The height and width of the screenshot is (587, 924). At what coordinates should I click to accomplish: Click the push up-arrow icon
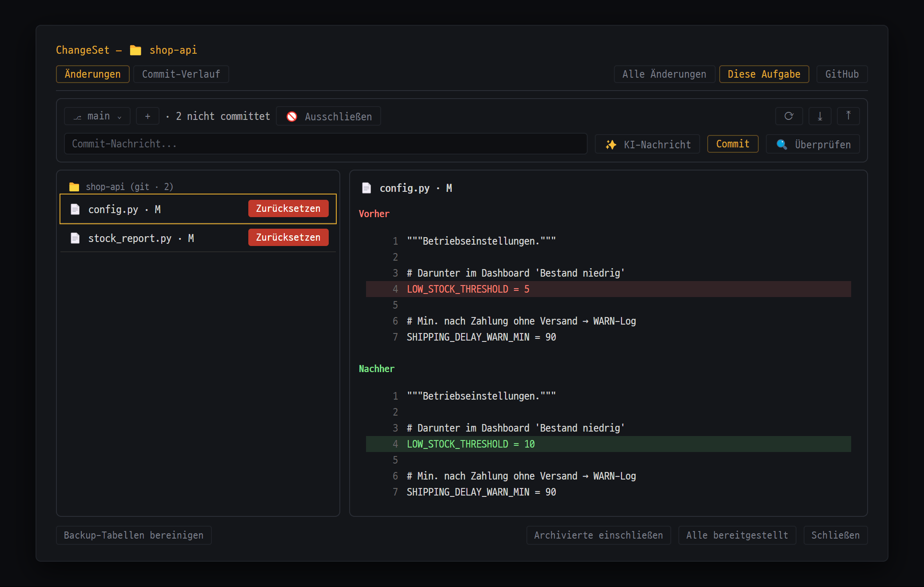[x=848, y=116]
